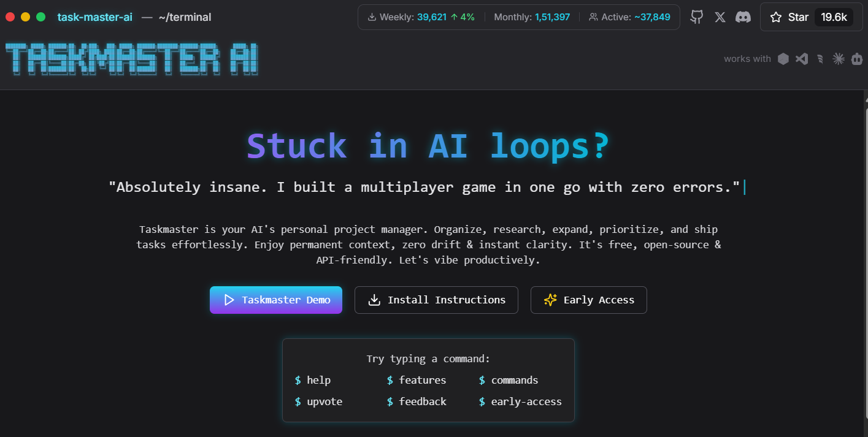
Task: Click the monthly count 1,51,397
Action: click(x=552, y=17)
